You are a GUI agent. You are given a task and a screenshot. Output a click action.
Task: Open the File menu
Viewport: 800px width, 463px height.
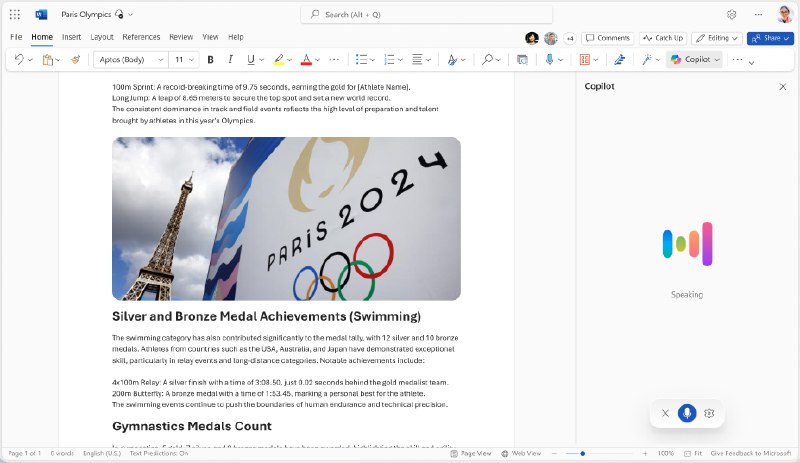click(16, 37)
